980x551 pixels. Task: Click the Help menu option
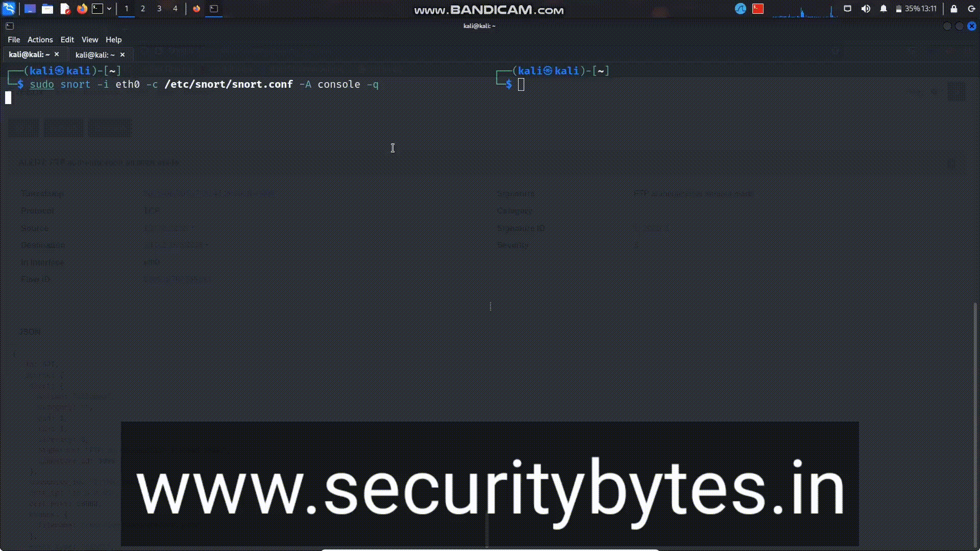113,39
